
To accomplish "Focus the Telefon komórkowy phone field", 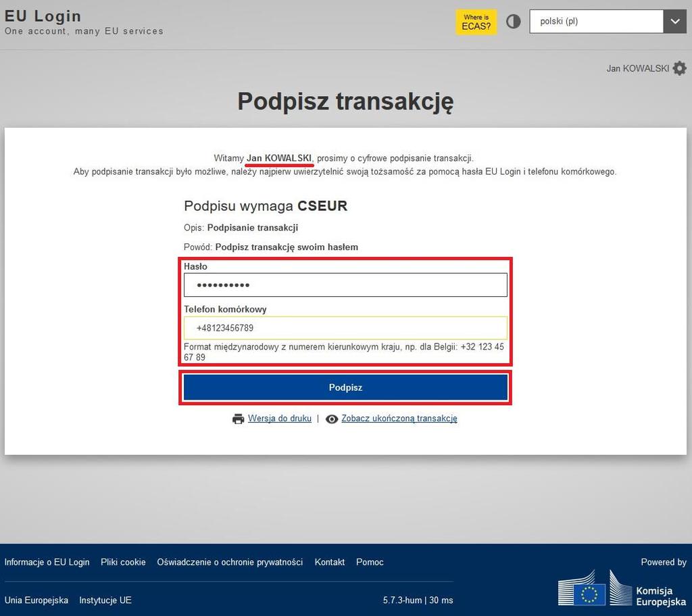I will 345,328.
